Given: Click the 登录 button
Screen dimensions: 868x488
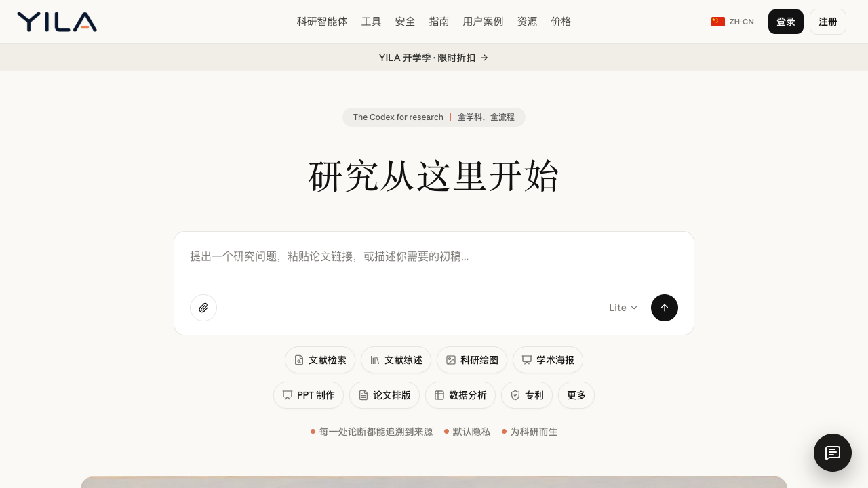Looking at the screenshot, I should [786, 22].
